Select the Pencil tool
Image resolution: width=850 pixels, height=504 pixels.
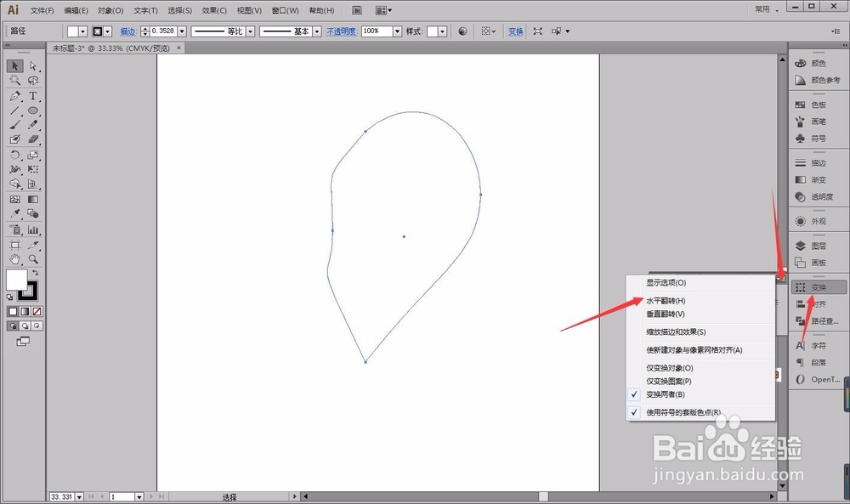[33, 125]
